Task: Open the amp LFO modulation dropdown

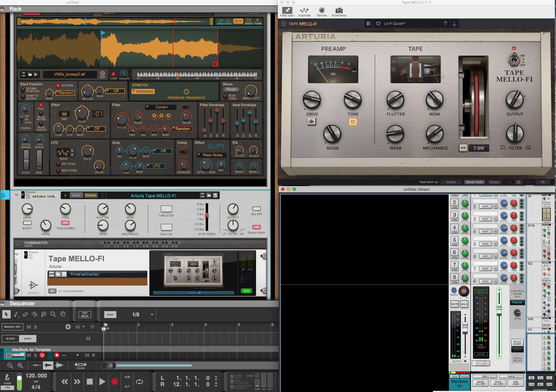Action: tap(155, 166)
